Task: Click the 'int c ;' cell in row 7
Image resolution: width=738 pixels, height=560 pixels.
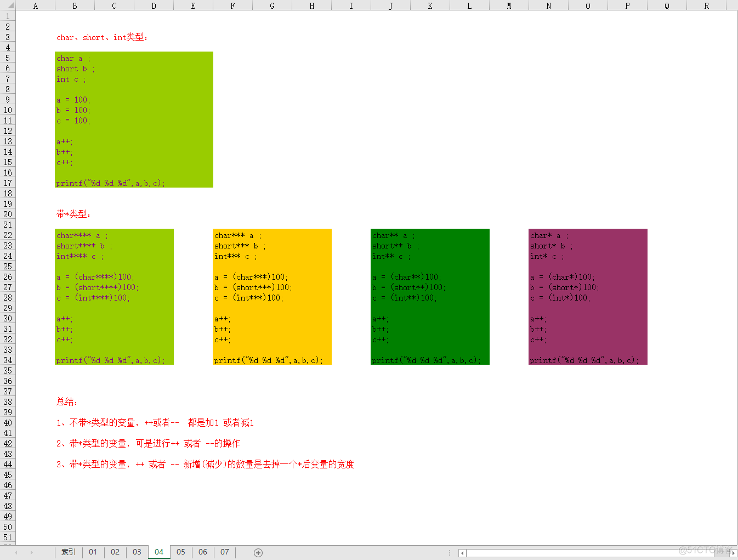Action: pyautogui.click(x=71, y=79)
